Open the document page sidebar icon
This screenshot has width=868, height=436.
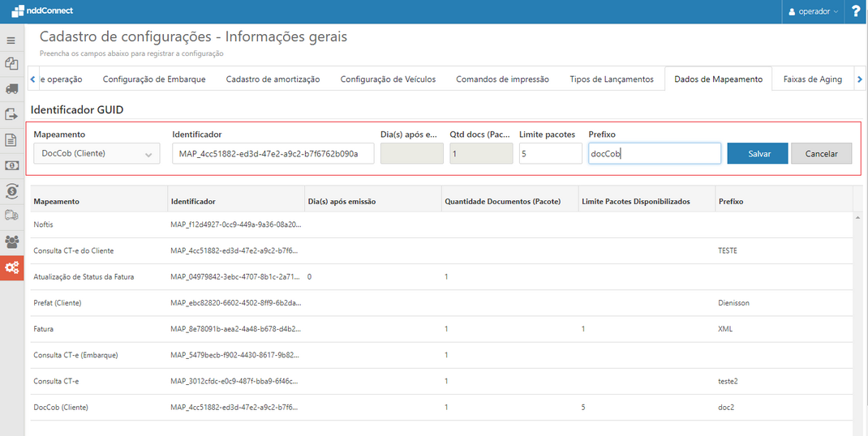coord(11,140)
